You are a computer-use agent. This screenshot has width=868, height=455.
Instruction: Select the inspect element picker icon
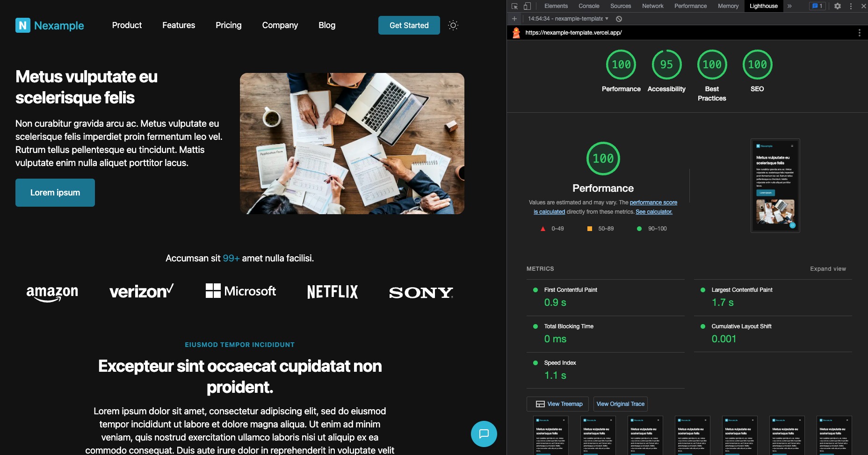[x=514, y=6]
